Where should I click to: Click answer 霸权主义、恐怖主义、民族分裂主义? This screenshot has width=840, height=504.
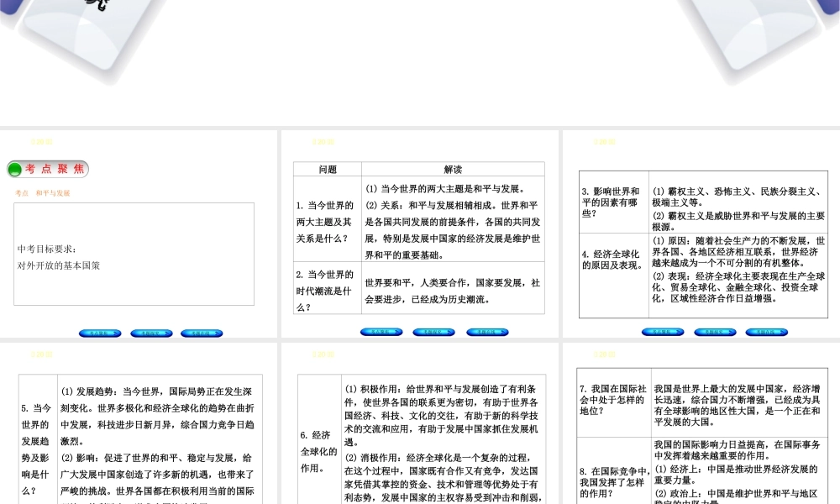click(x=738, y=197)
